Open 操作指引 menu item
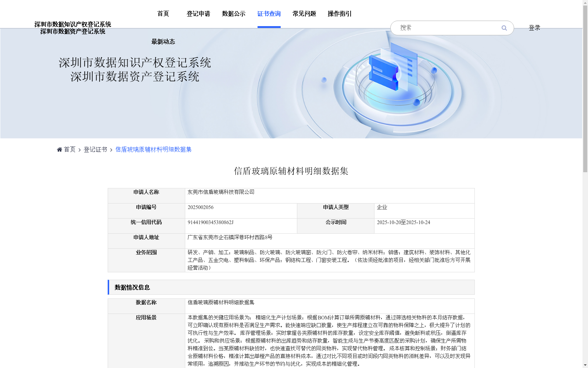 point(340,14)
